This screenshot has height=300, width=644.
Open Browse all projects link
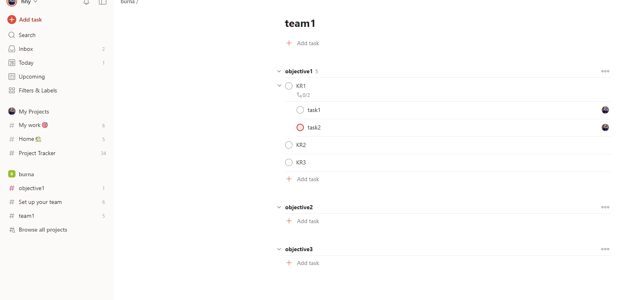click(x=43, y=230)
